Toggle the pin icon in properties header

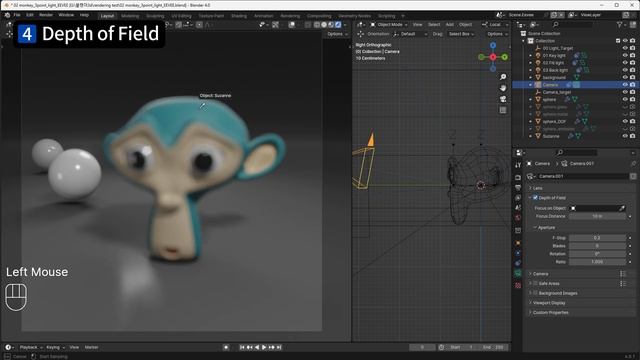[x=633, y=163]
